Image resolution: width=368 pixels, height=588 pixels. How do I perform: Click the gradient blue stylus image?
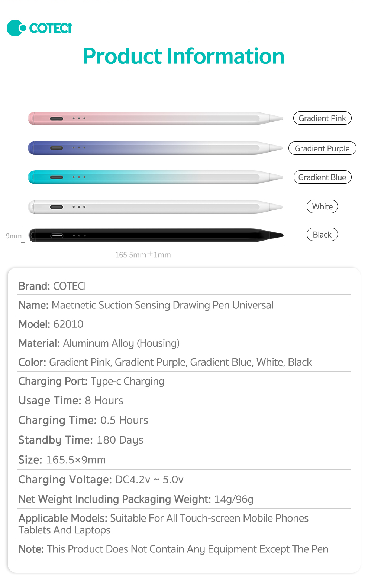pos(155,177)
